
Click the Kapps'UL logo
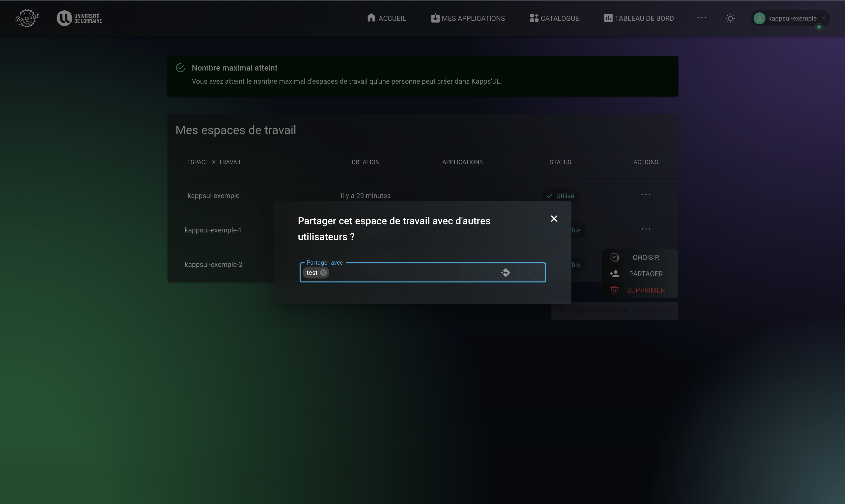27,18
